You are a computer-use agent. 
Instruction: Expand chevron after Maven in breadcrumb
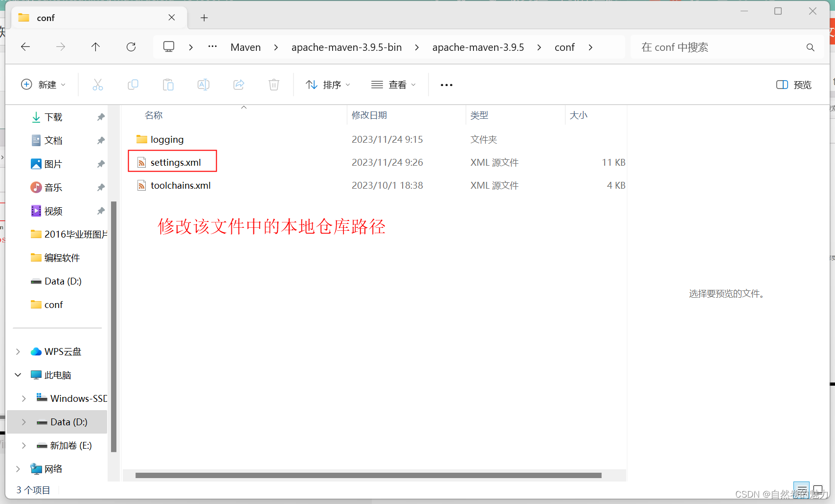(276, 47)
